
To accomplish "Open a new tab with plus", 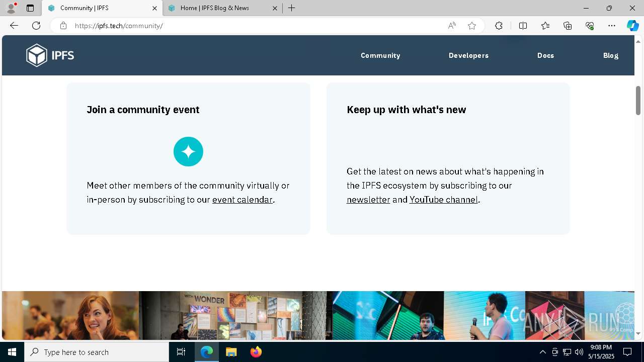I will coord(292,8).
